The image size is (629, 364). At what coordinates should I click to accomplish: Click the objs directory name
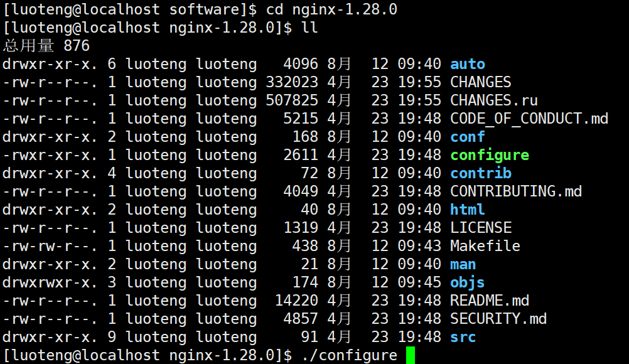(x=468, y=282)
